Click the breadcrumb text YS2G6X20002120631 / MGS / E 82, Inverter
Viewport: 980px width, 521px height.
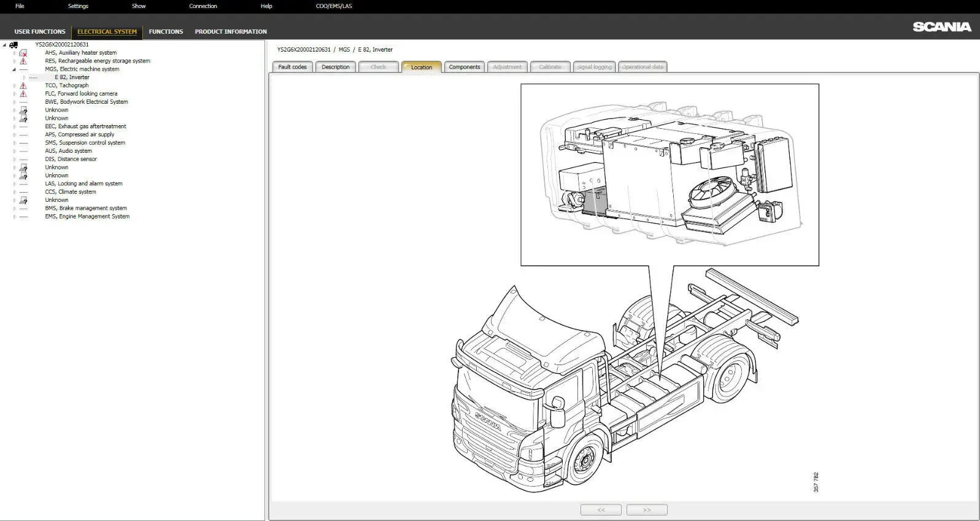[335, 50]
